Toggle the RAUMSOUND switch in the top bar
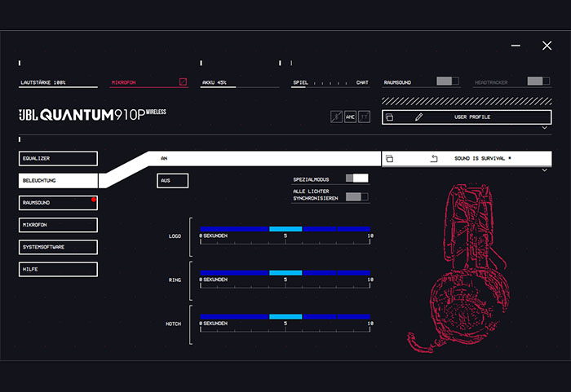This screenshot has width=571, height=392. click(448, 81)
